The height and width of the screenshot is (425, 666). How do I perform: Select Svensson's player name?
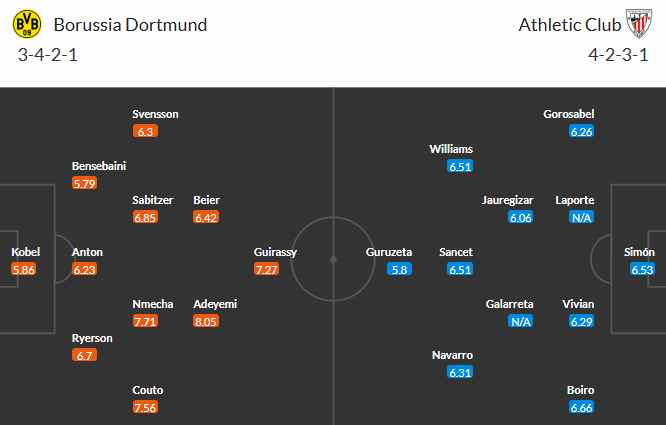[155, 114]
